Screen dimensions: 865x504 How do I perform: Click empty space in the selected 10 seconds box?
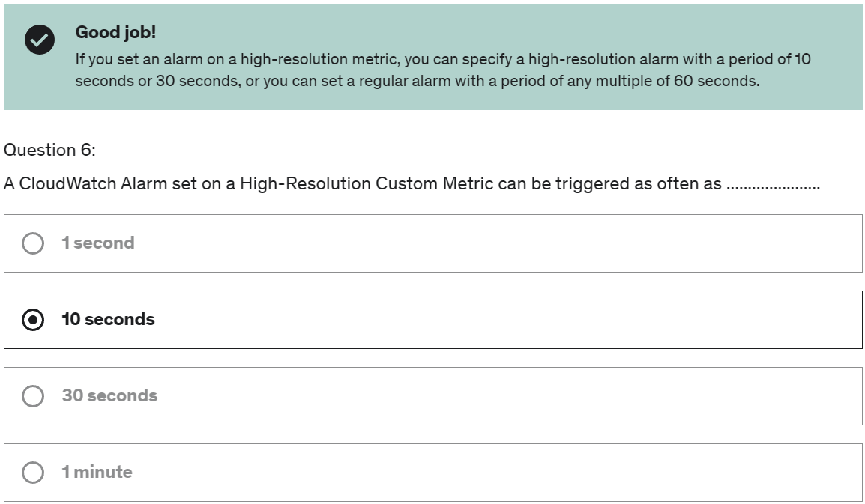[496, 320]
